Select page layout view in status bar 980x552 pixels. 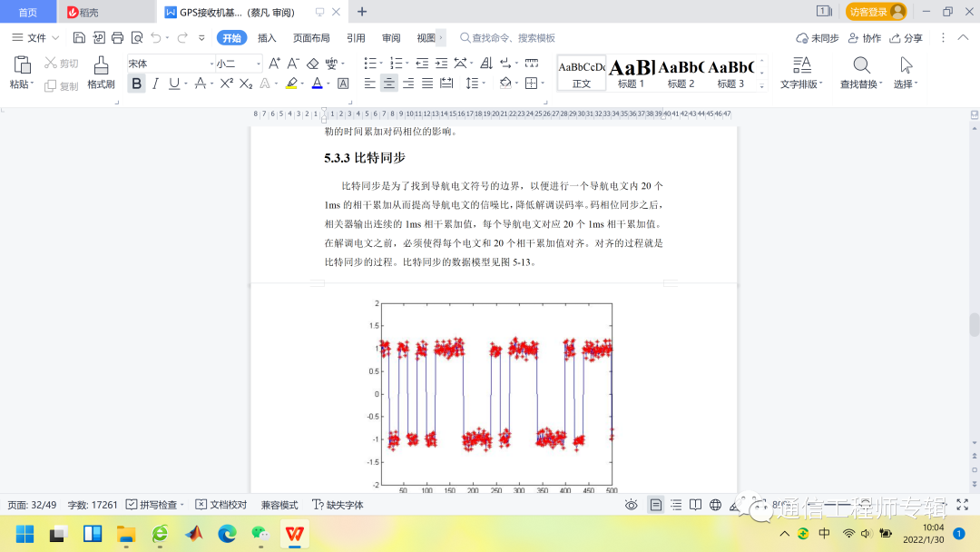click(x=656, y=505)
